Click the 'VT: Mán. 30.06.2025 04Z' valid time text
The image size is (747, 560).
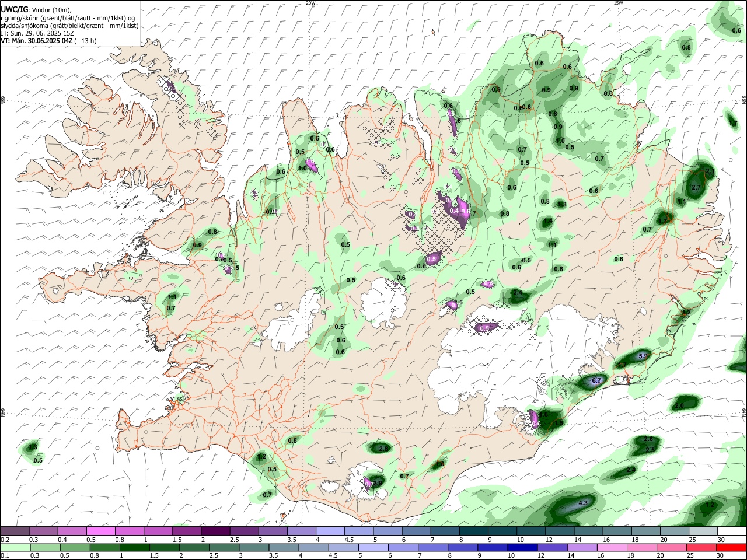[x=37, y=41]
